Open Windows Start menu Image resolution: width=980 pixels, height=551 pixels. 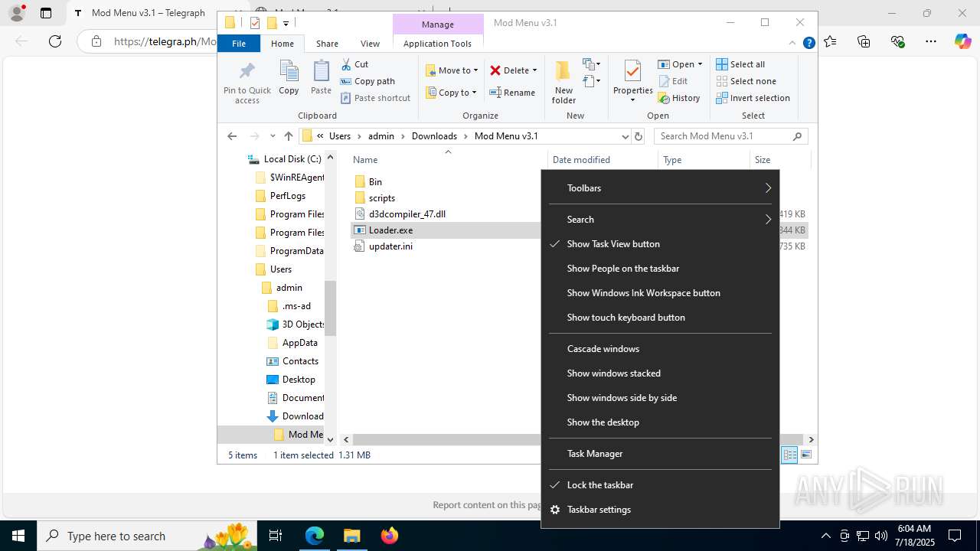coord(18,536)
